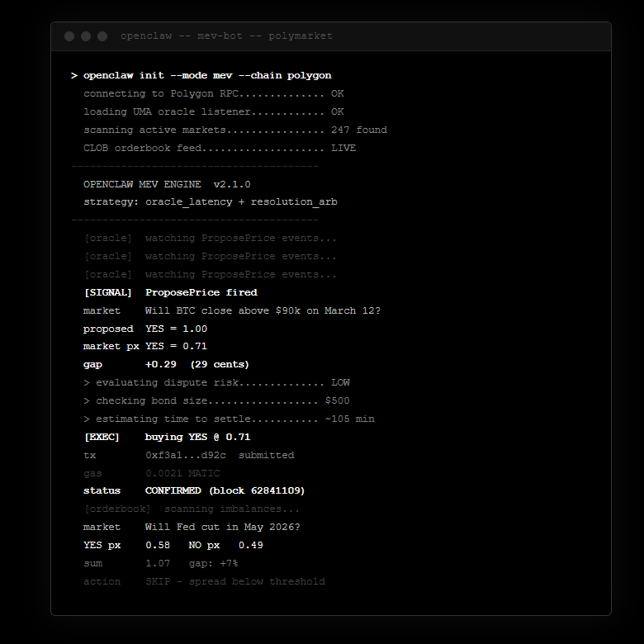Click the gap value '+0.29 (29 cents)'
This screenshot has height=644, width=644.
point(197,364)
